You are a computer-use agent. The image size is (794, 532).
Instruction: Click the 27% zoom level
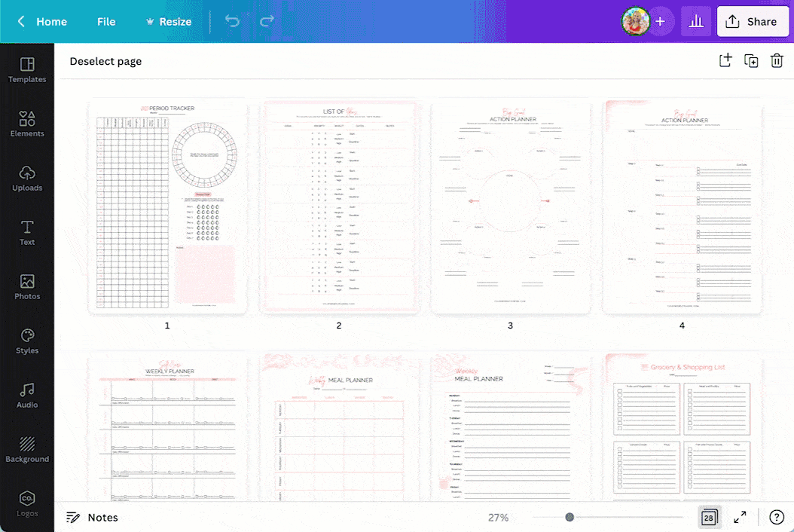[498, 518]
